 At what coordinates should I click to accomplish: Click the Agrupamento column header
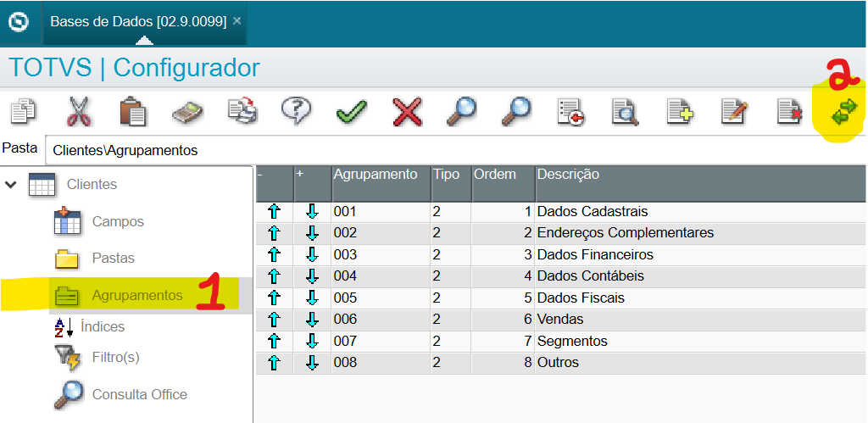(x=381, y=183)
